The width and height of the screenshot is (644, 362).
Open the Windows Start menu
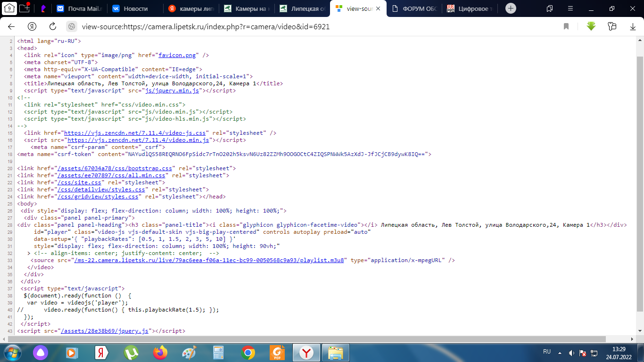coord(12,352)
